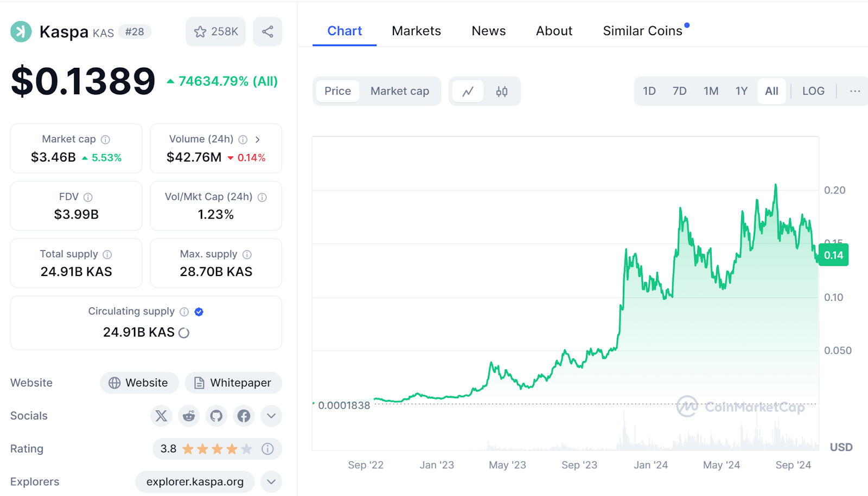
Task: Select the 1Y time range
Action: (742, 91)
